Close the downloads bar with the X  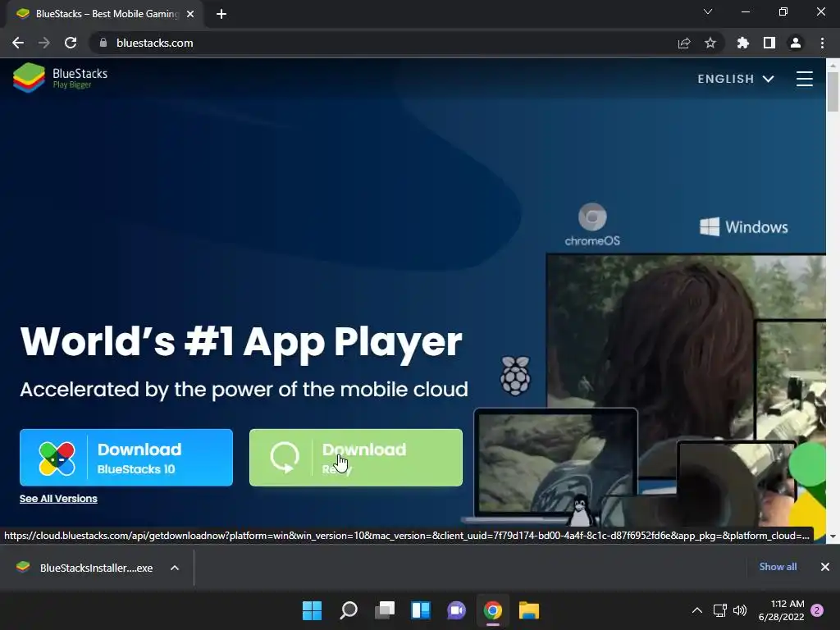point(825,567)
